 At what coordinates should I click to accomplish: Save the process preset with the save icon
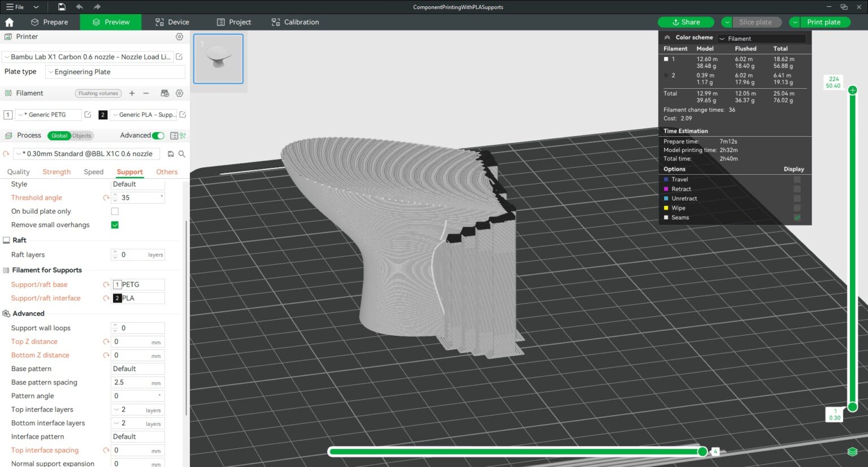coord(170,153)
